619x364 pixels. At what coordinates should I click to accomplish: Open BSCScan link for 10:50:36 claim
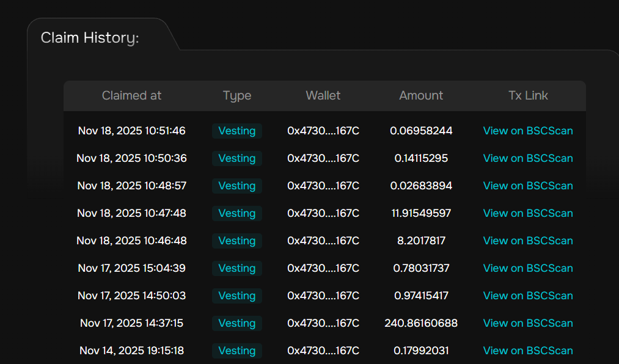pyautogui.click(x=528, y=158)
